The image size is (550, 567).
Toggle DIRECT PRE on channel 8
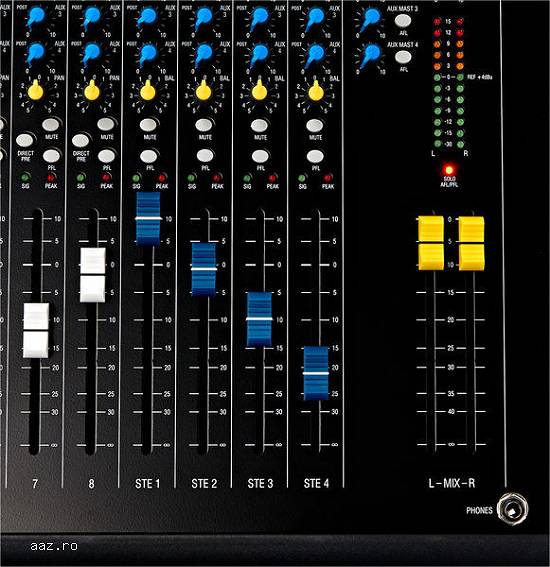[80, 140]
